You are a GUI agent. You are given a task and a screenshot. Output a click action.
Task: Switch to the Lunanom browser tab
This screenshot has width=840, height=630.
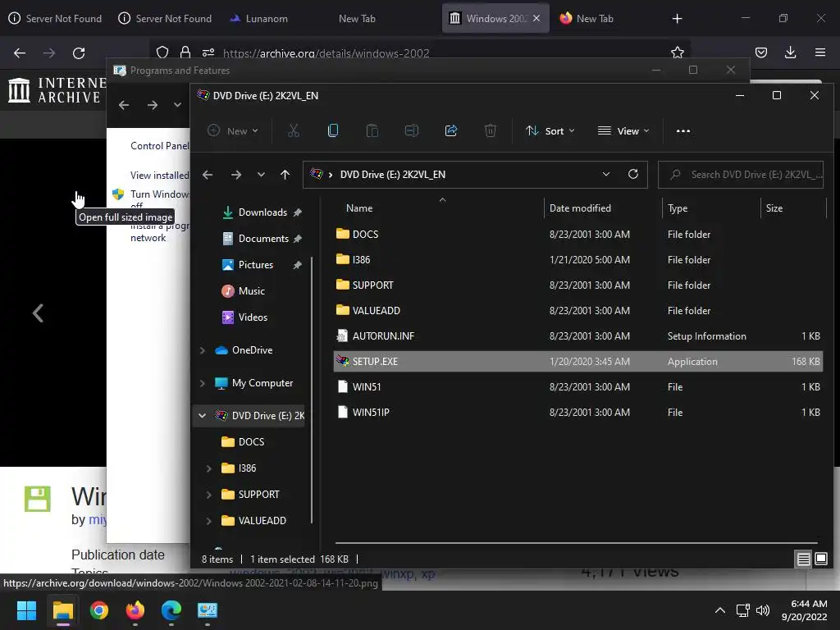point(267,19)
